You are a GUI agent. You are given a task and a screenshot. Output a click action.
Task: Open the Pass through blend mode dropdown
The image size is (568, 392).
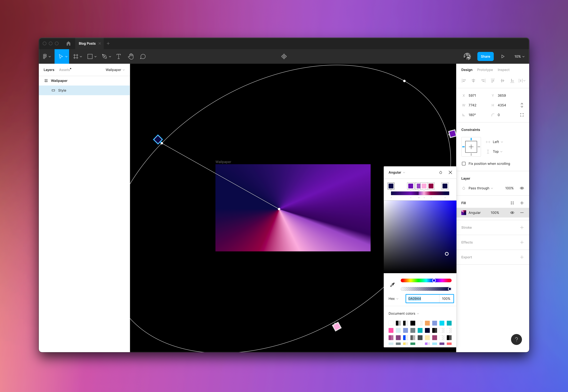pos(479,188)
